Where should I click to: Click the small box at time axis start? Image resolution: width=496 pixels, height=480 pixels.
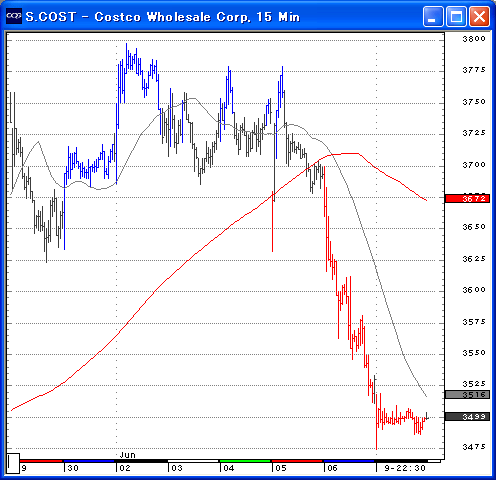point(13,463)
